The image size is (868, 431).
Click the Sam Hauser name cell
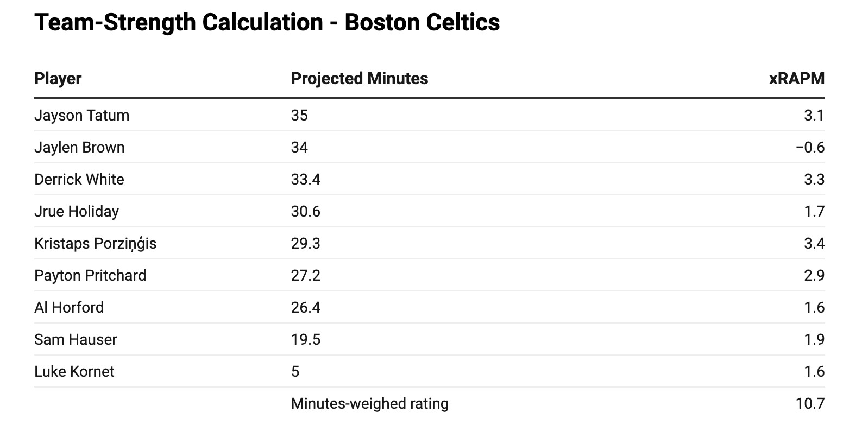pyautogui.click(x=76, y=340)
